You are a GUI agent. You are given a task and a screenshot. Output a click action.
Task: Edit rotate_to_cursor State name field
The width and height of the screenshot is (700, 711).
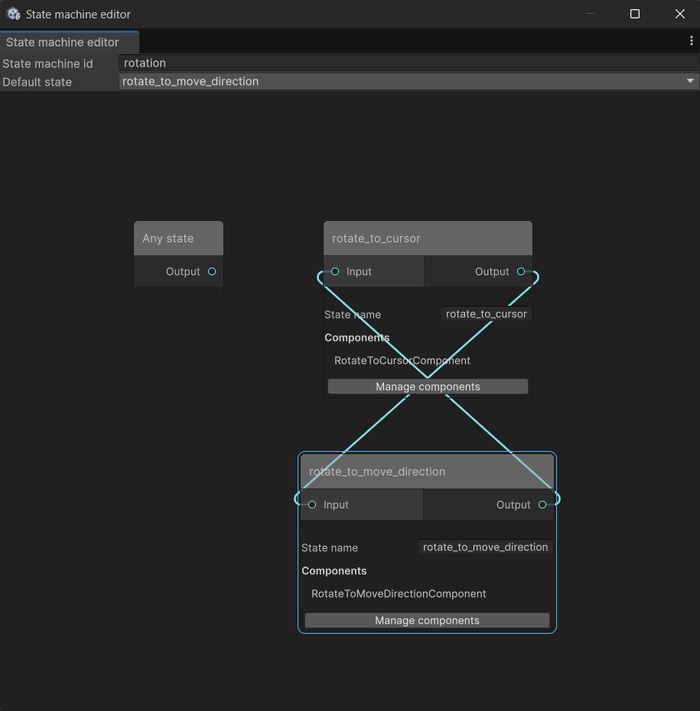486,314
